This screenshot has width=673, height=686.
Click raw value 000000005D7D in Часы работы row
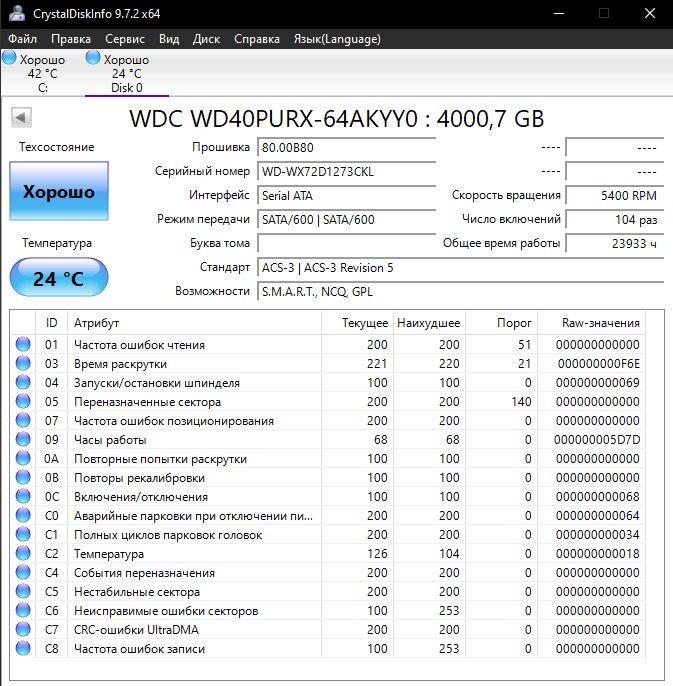[x=597, y=440]
